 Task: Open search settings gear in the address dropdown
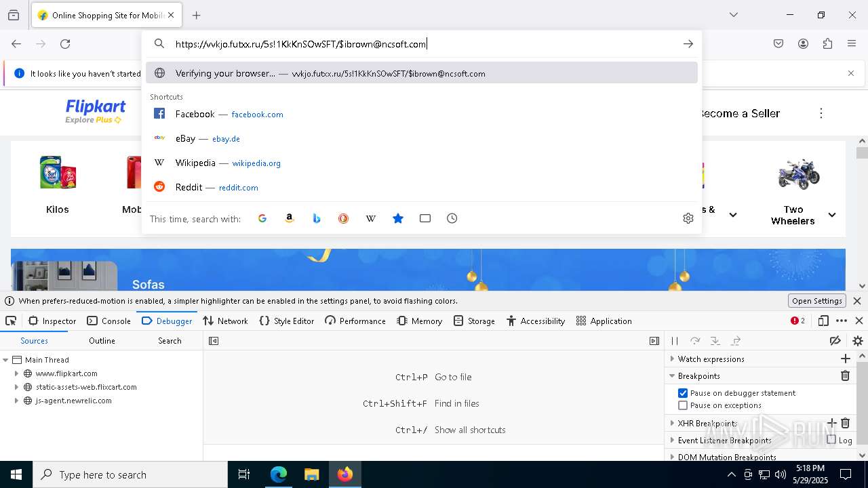[688, 218]
